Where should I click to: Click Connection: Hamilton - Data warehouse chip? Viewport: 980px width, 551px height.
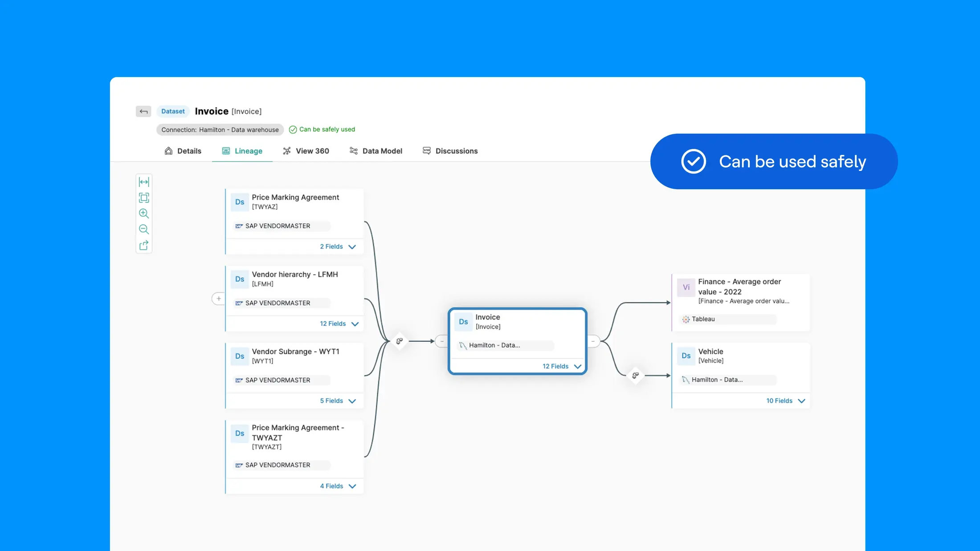[220, 130]
